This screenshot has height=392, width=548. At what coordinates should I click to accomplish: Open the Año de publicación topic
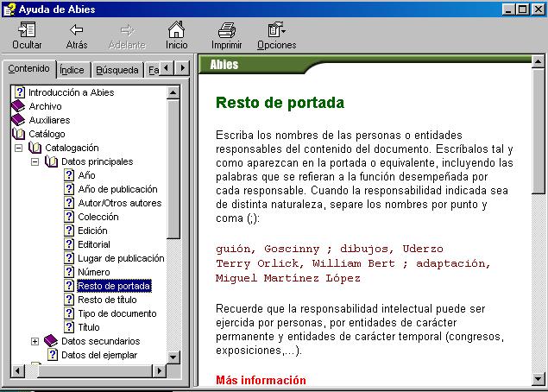pyautogui.click(x=117, y=189)
